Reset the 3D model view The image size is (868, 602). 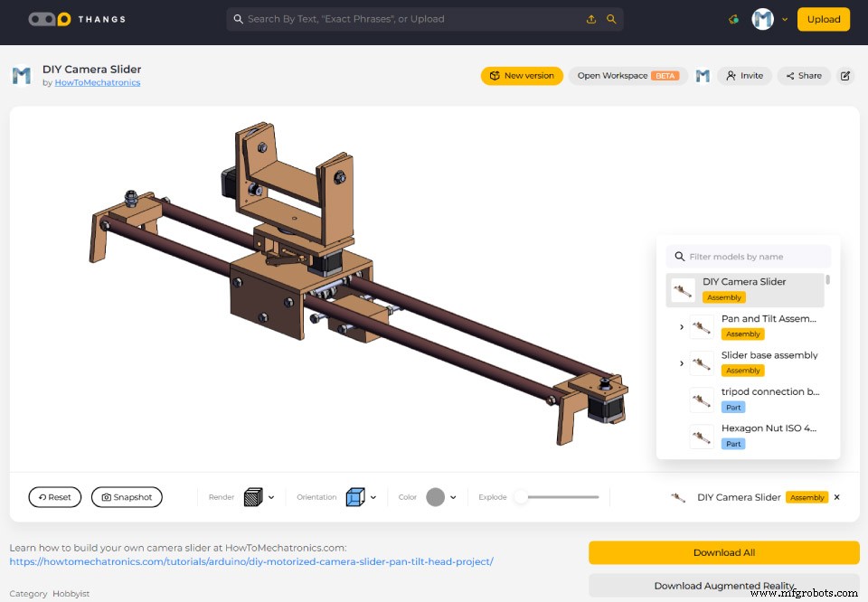point(54,496)
